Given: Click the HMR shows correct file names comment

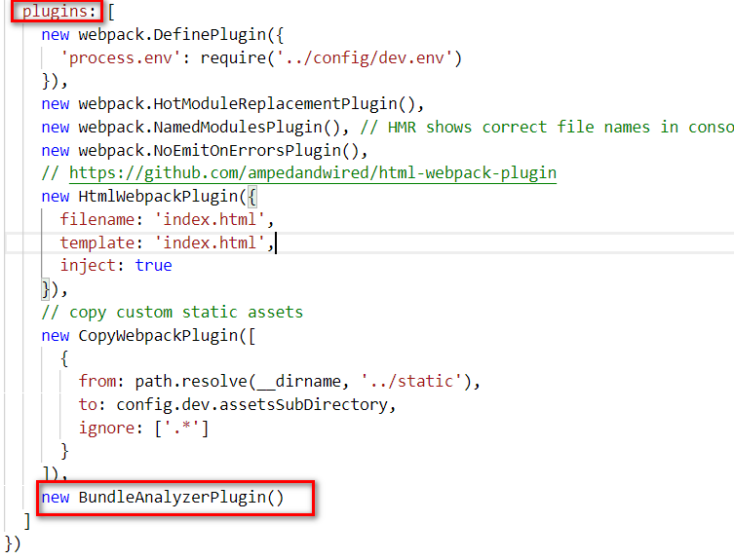Looking at the screenshot, I should click(x=547, y=128).
